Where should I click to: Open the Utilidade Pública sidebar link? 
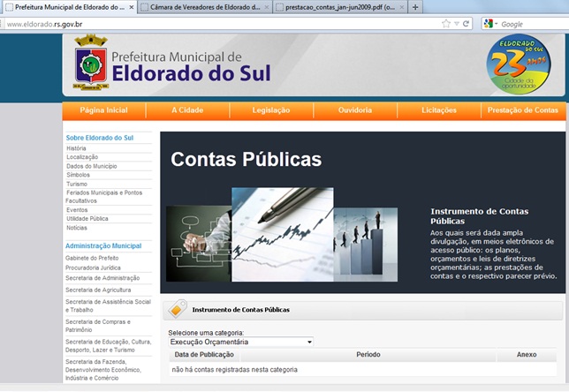[87, 219]
